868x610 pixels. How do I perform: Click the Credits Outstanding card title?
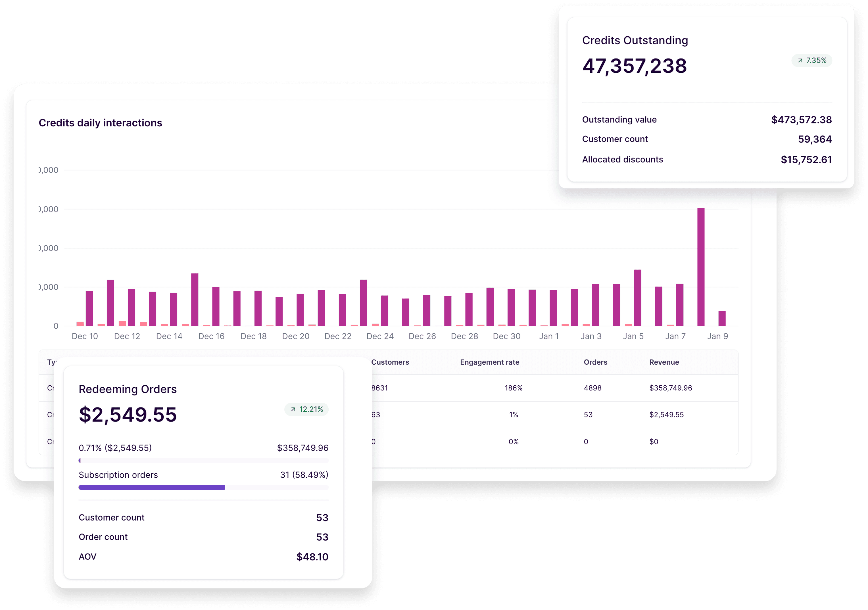[635, 40]
